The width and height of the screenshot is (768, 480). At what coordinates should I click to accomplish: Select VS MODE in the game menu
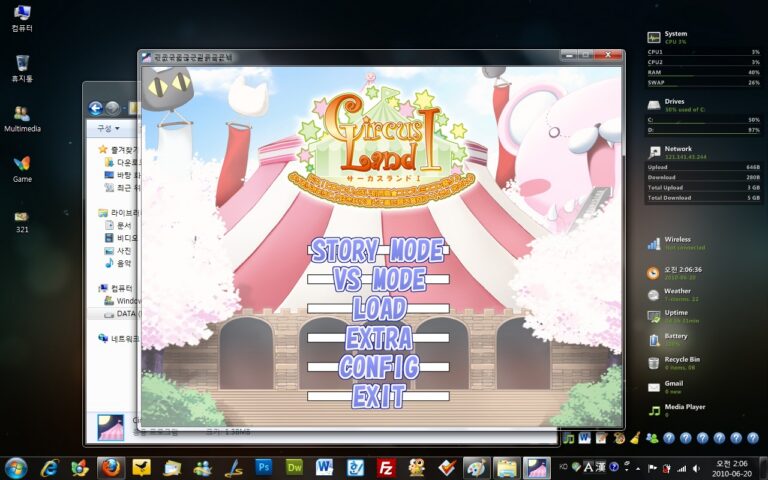click(x=378, y=279)
